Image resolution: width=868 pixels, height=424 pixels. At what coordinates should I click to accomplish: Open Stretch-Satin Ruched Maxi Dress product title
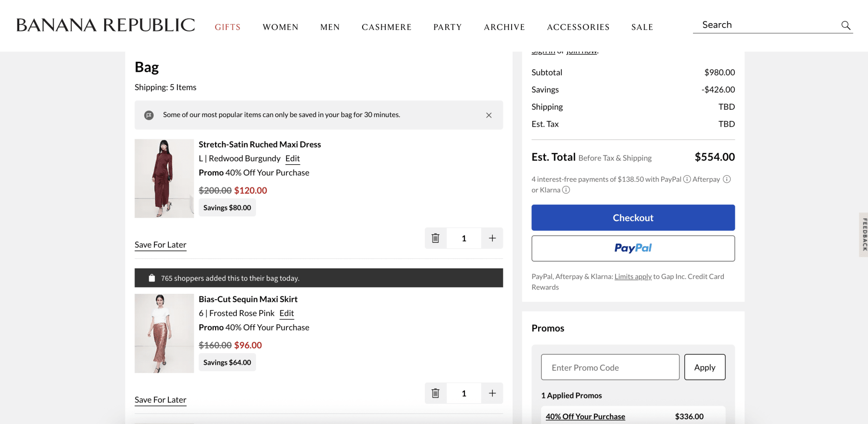click(x=259, y=145)
